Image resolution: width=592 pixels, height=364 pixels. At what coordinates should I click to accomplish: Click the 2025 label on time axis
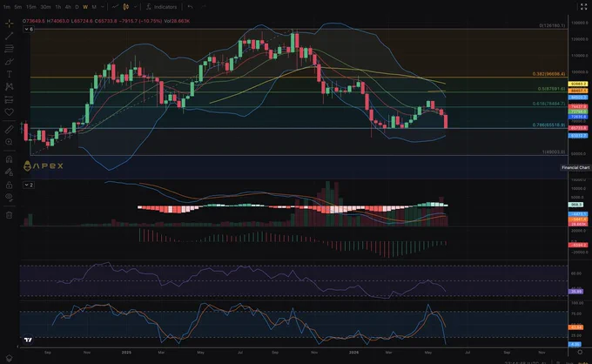[x=126, y=353]
